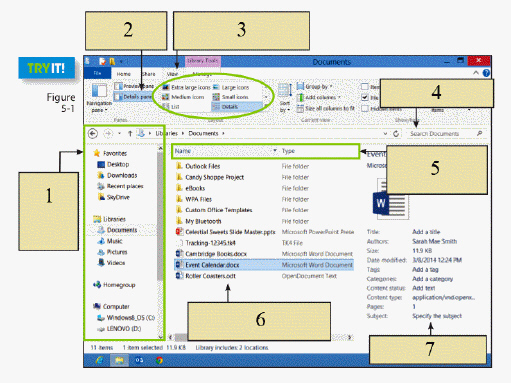The height and width of the screenshot is (383, 511).
Task: Switch to the Manage tab
Action: point(202,74)
